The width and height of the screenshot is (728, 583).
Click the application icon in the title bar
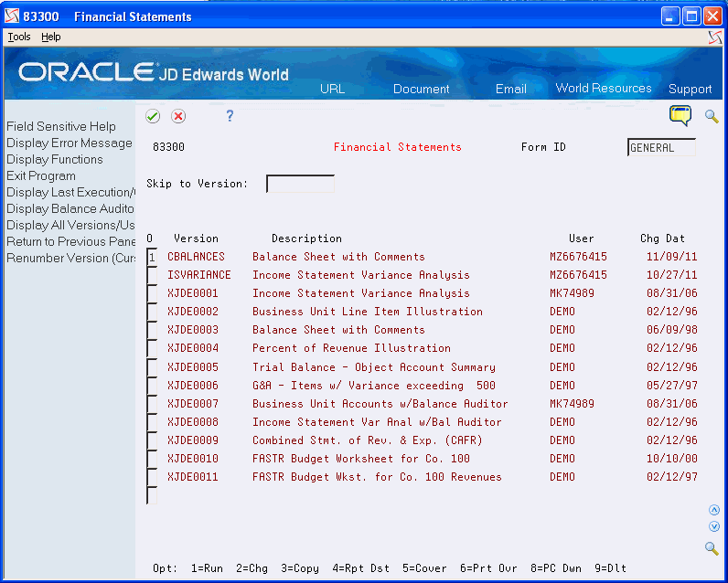(12, 16)
